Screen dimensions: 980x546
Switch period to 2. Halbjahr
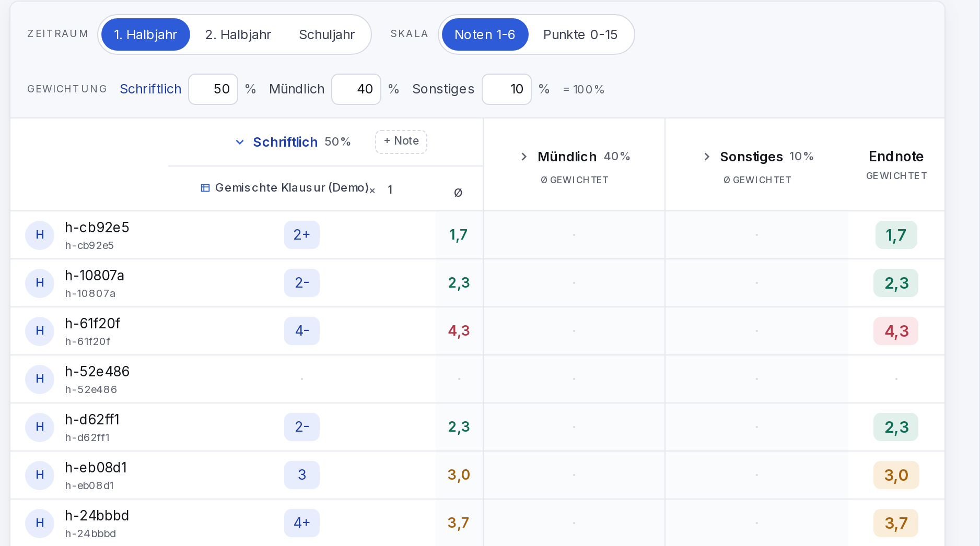238,34
